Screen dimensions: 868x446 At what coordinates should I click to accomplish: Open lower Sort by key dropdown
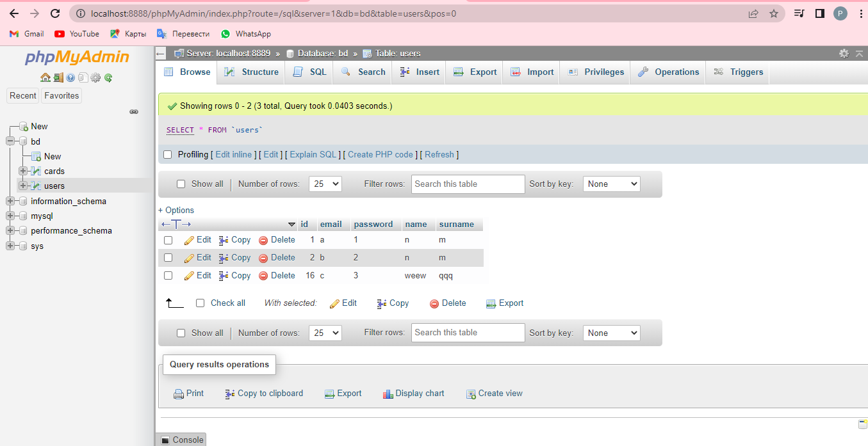(612, 333)
